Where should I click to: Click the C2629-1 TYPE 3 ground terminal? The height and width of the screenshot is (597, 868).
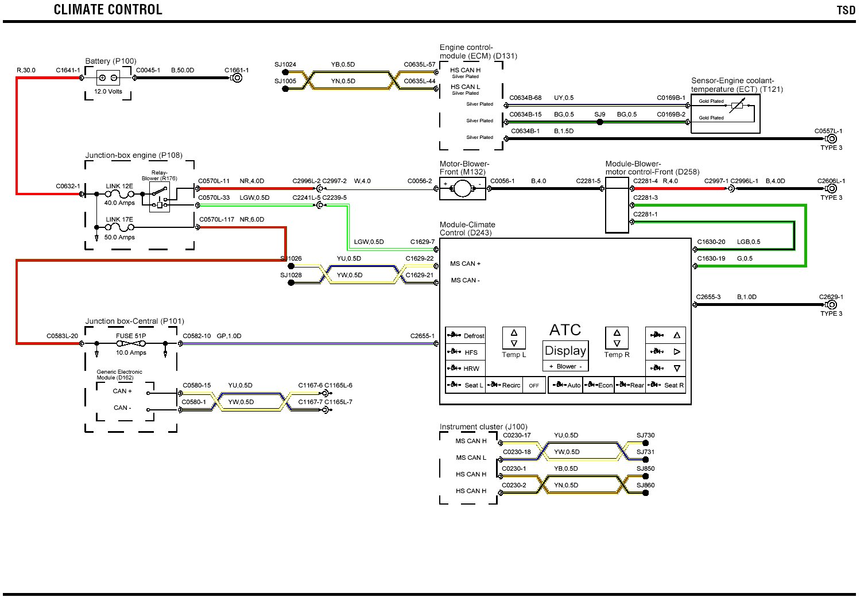coord(831,305)
